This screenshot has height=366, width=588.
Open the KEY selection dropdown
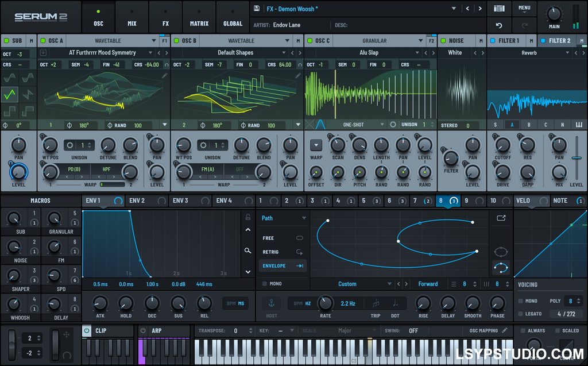pos(291,331)
